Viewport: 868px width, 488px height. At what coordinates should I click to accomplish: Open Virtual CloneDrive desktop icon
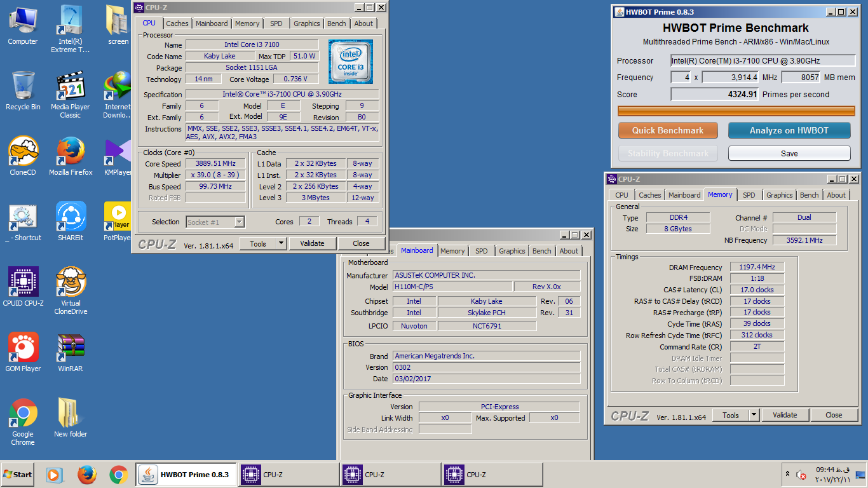coord(71,292)
